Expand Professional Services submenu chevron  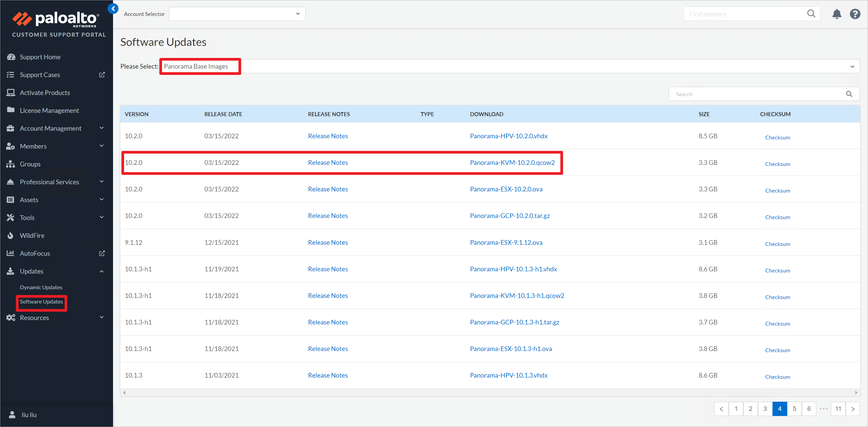coord(102,182)
